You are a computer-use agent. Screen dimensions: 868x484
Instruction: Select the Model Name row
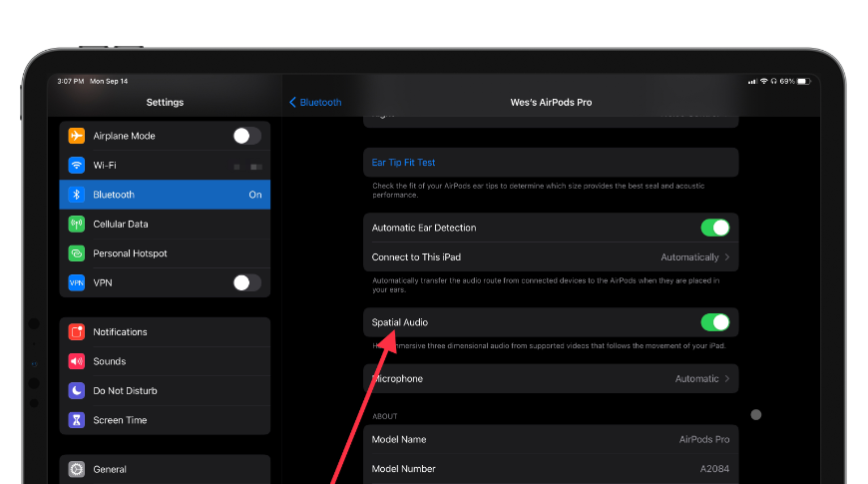pos(551,440)
